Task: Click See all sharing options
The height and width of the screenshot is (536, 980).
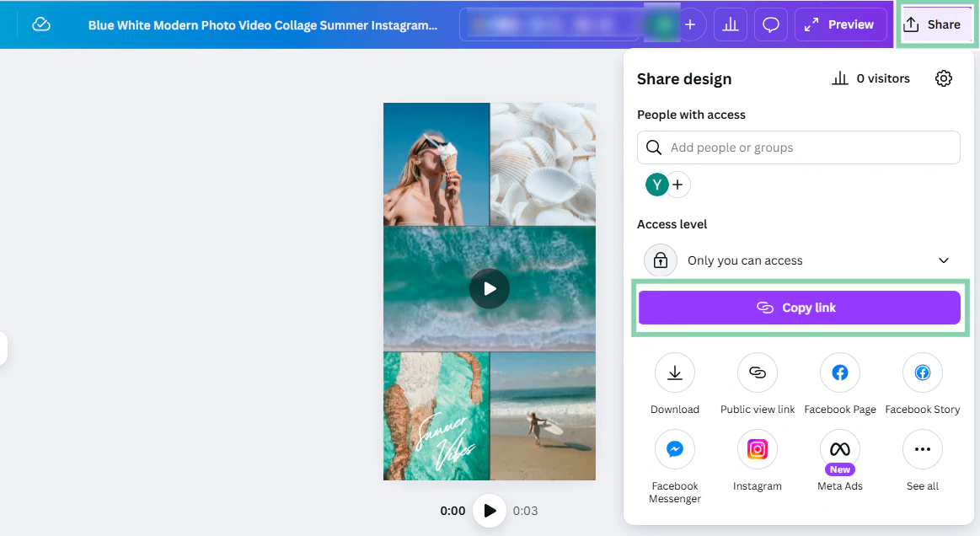Action: coord(923,460)
